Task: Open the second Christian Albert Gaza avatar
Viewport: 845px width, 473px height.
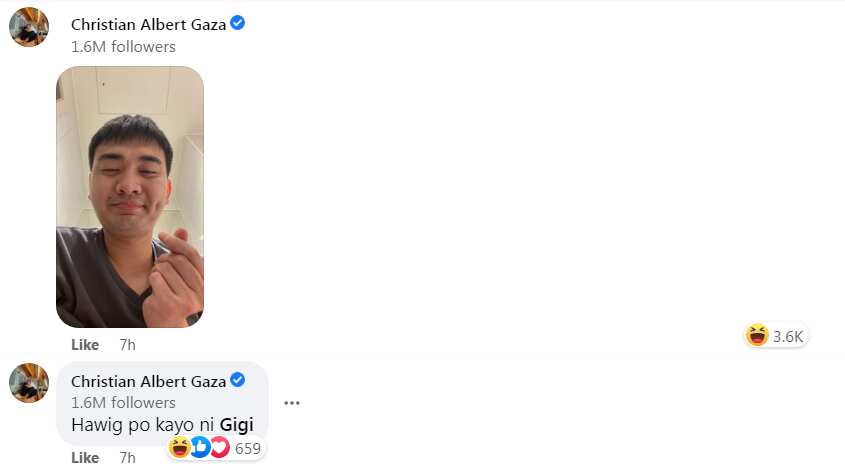Action: pos(29,383)
